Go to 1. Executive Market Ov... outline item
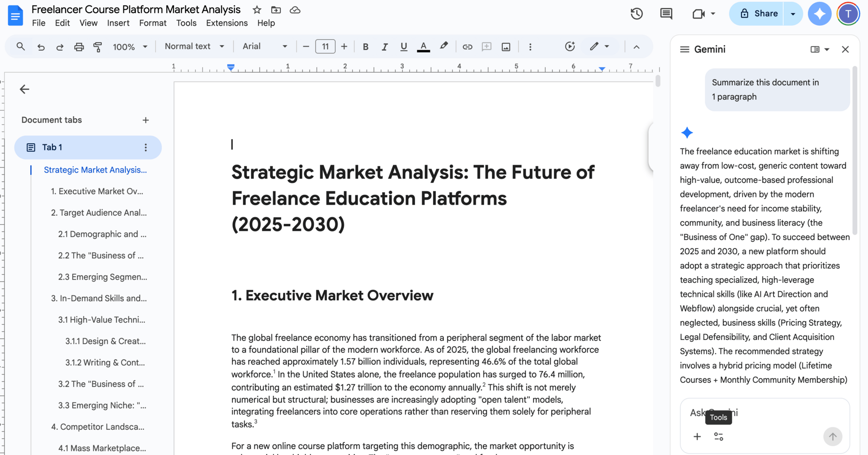The width and height of the screenshot is (868, 455). (97, 192)
